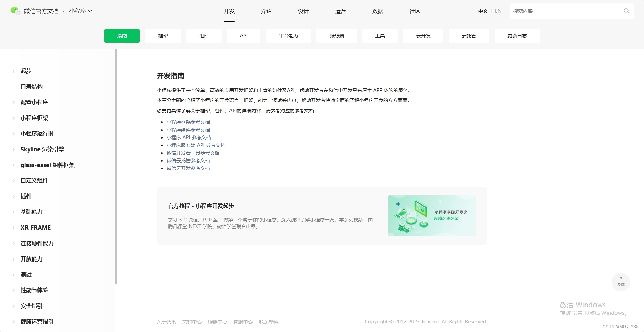The width and height of the screenshot is (644, 332).
Task: Expand the Skyline 渲染引擎 section
Action: click(13, 149)
